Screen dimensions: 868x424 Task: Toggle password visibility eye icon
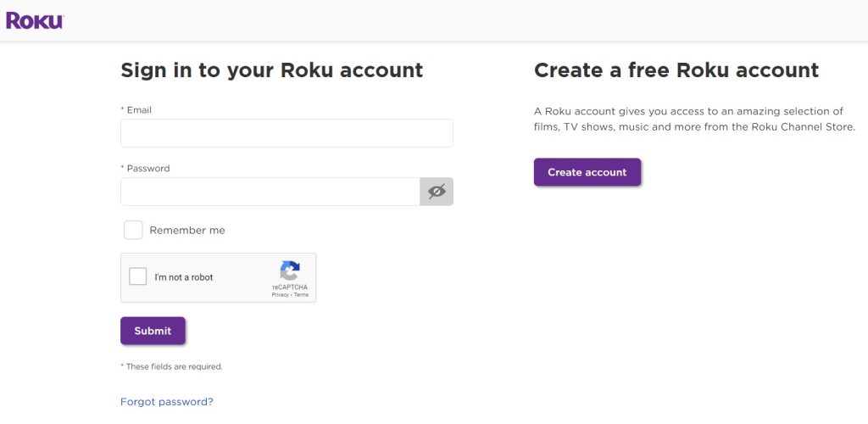tap(437, 192)
